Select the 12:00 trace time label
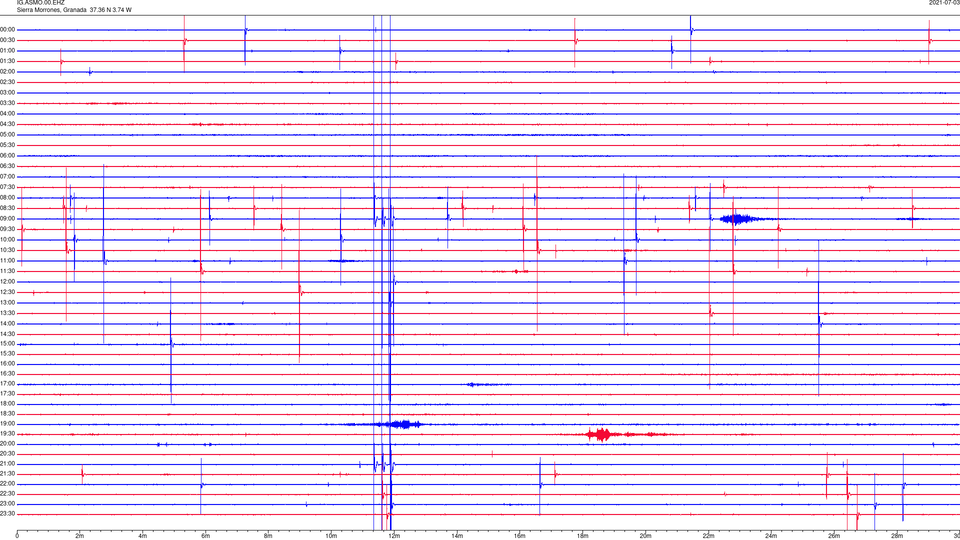 coord(8,282)
